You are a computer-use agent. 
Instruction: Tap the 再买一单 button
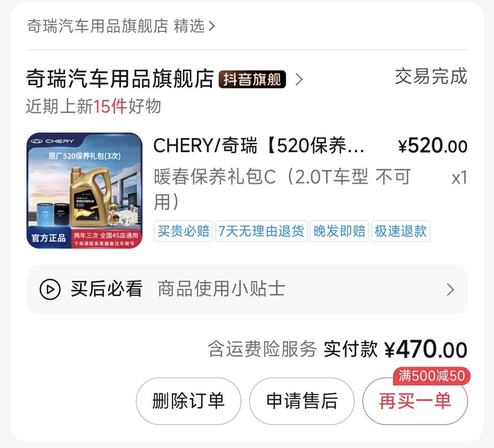[414, 401]
